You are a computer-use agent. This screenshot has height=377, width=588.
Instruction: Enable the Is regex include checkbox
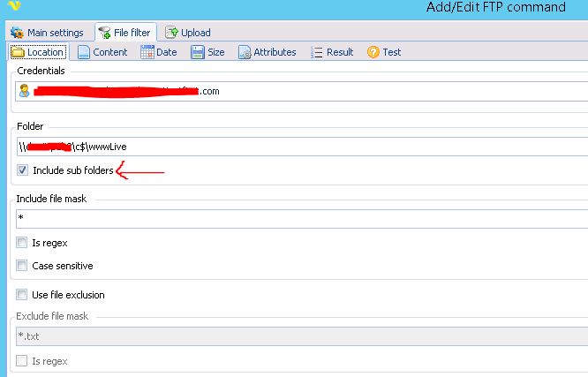(22, 243)
